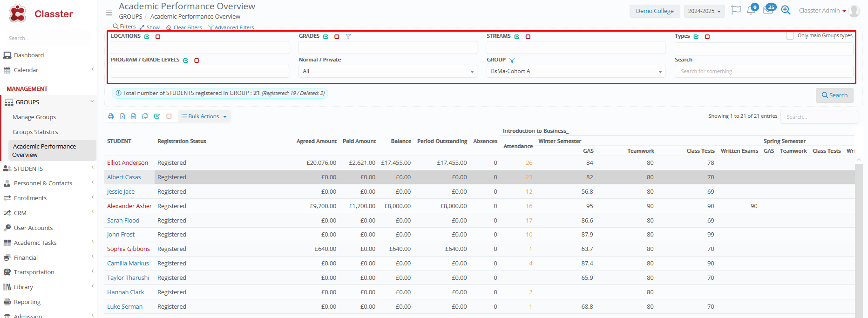
Task: Select all LOCATIONS with the check icon
Action: click(x=147, y=37)
